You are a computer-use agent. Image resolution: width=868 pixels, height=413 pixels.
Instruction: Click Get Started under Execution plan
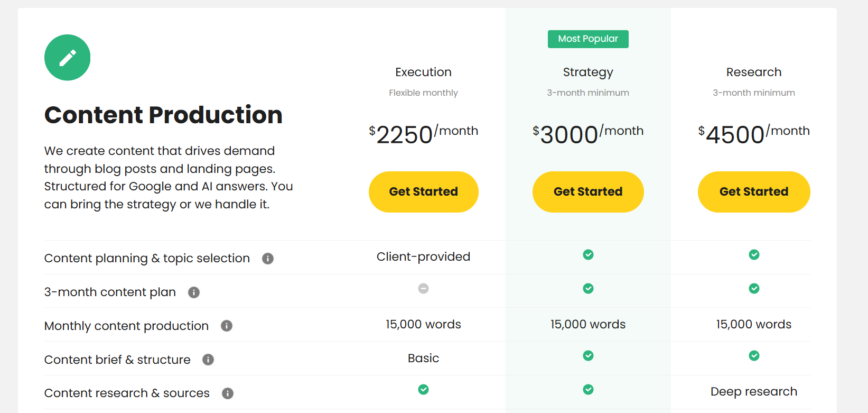click(x=423, y=192)
